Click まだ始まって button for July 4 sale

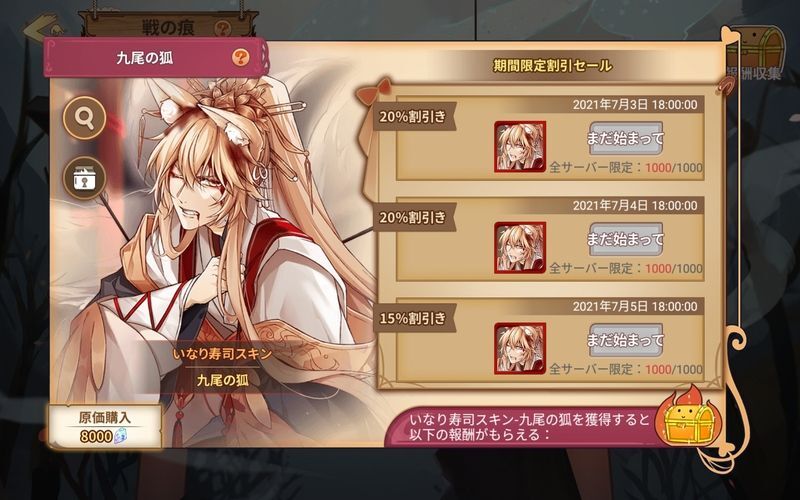point(626,239)
